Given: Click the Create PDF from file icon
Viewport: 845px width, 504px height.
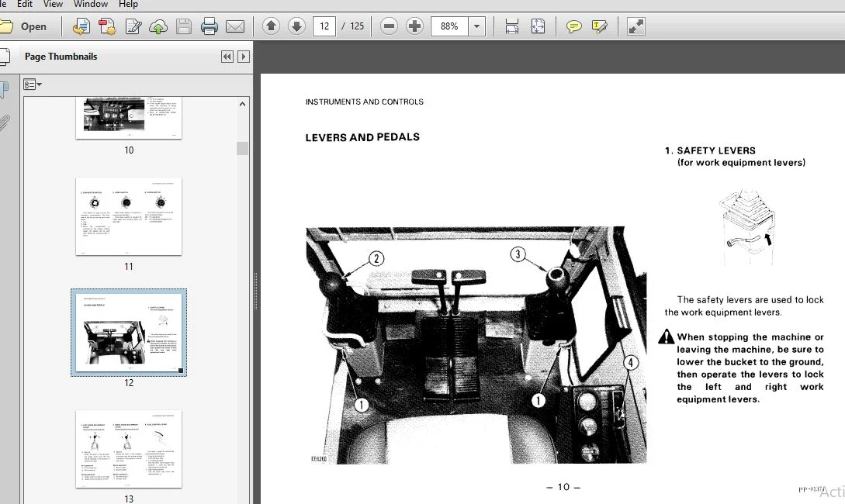Looking at the screenshot, I should point(81,26).
